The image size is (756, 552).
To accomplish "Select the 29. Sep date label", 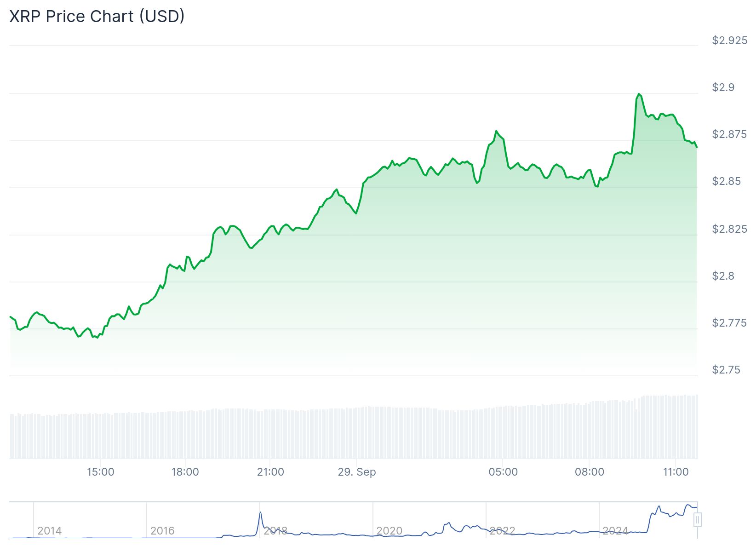I will point(357,472).
